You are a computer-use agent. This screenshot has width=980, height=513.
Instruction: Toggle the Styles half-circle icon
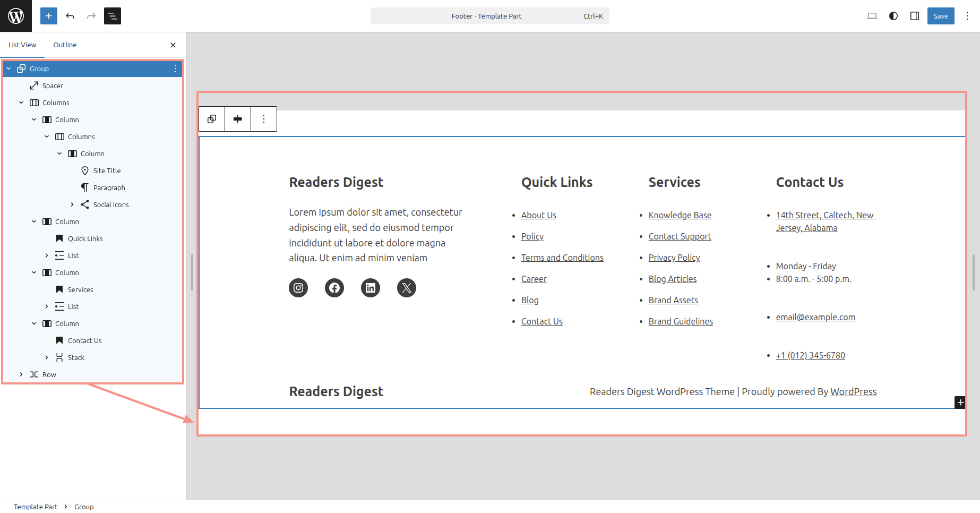(893, 16)
